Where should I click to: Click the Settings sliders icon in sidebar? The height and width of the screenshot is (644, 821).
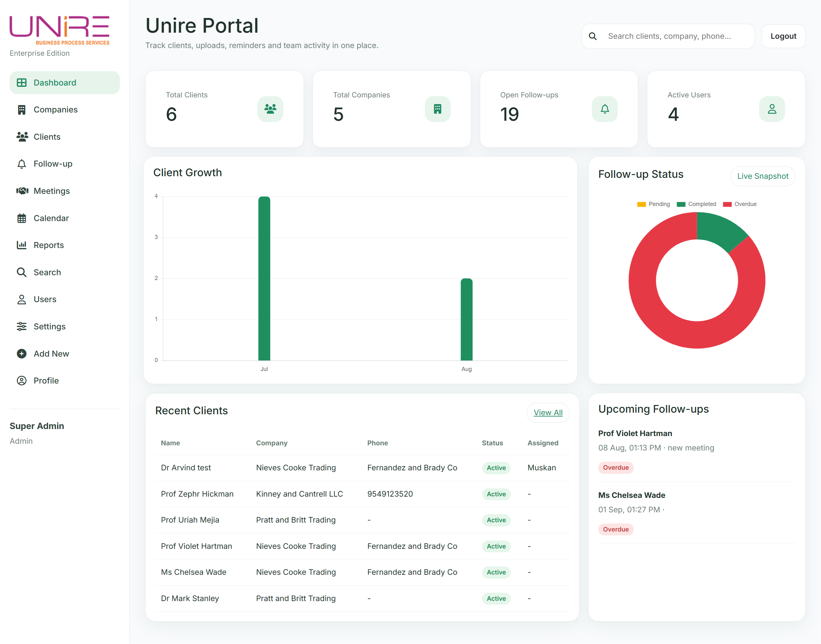(x=22, y=326)
